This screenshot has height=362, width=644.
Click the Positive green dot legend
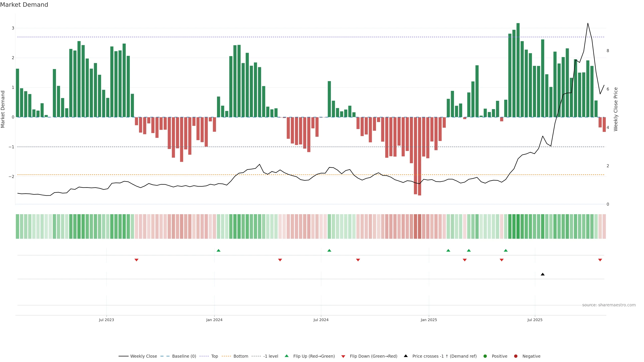pos(485,356)
